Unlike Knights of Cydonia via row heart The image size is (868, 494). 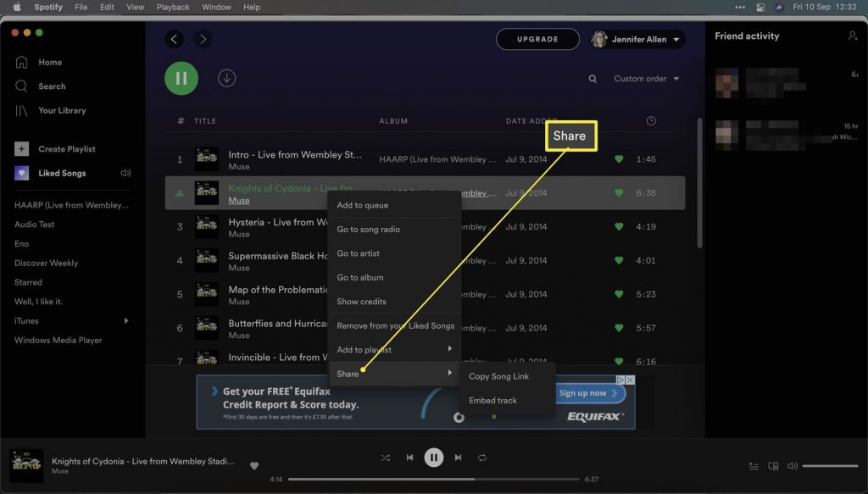point(619,192)
